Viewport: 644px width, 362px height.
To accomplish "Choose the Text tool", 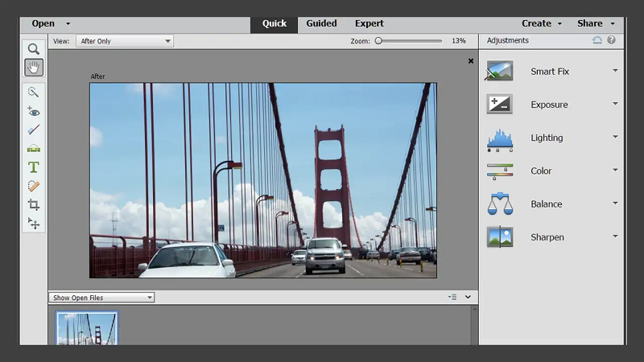I will (33, 167).
